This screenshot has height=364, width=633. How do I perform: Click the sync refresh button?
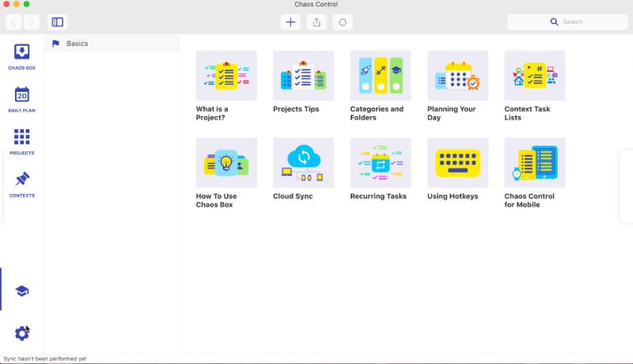pyautogui.click(x=343, y=22)
